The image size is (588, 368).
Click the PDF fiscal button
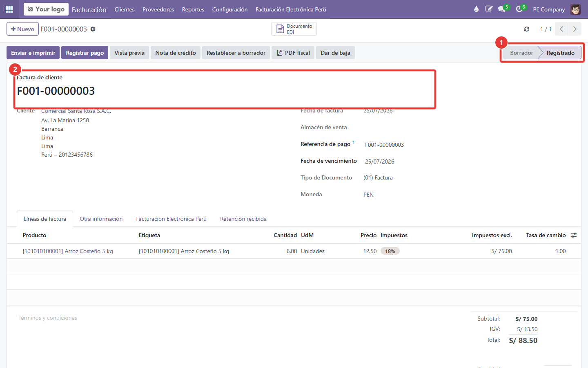pos(293,53)
